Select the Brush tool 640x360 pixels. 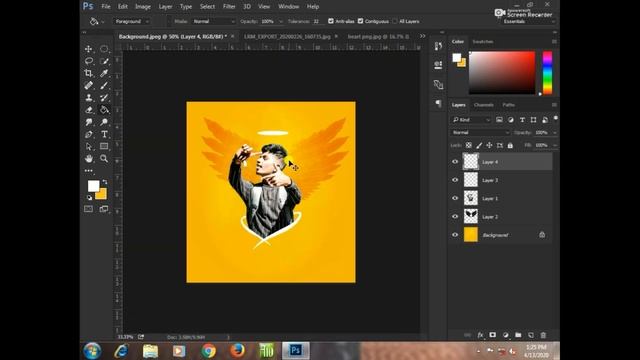104,85
